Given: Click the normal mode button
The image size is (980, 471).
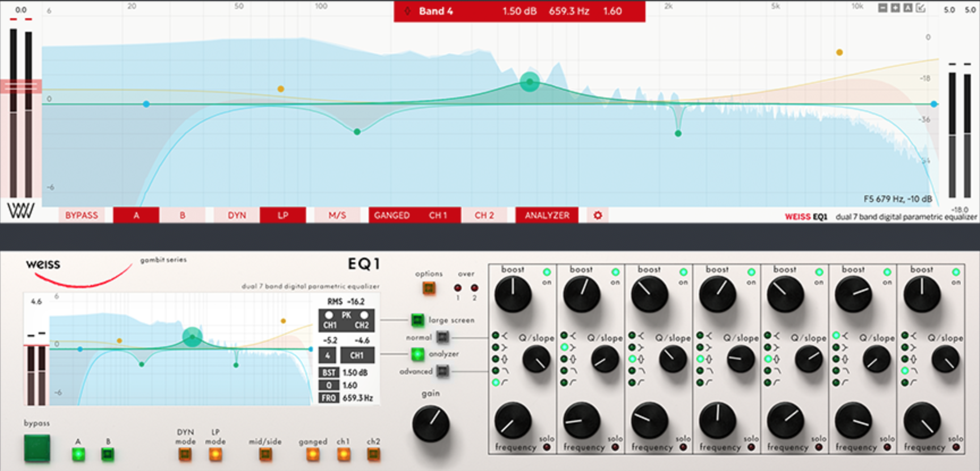Looking at the screenshot, I should coord(442,337).
